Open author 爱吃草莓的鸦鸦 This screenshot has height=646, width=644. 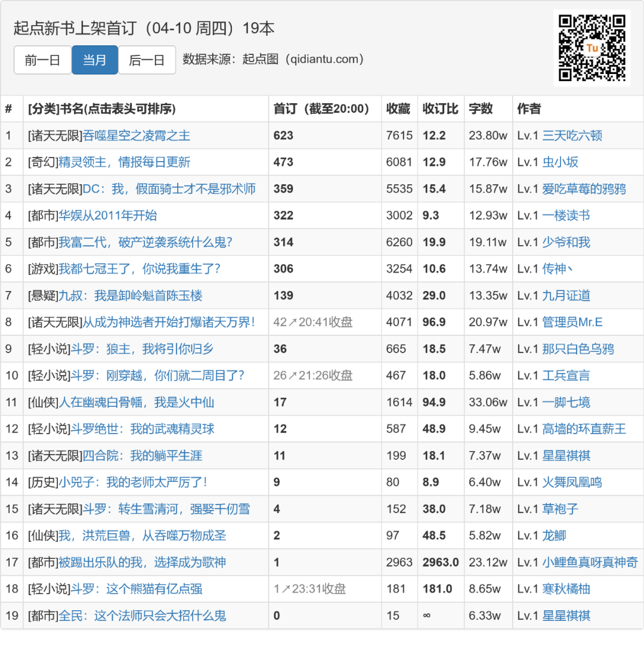584,189
